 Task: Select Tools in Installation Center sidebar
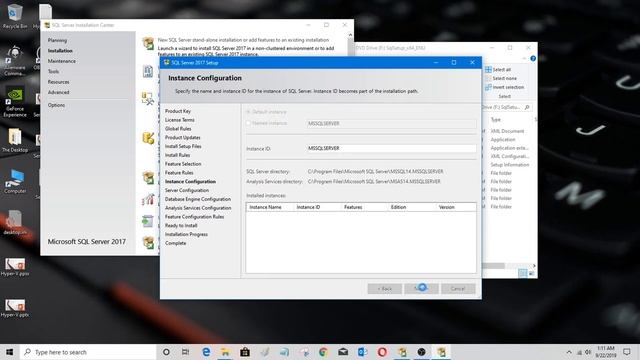click(53, 71)
